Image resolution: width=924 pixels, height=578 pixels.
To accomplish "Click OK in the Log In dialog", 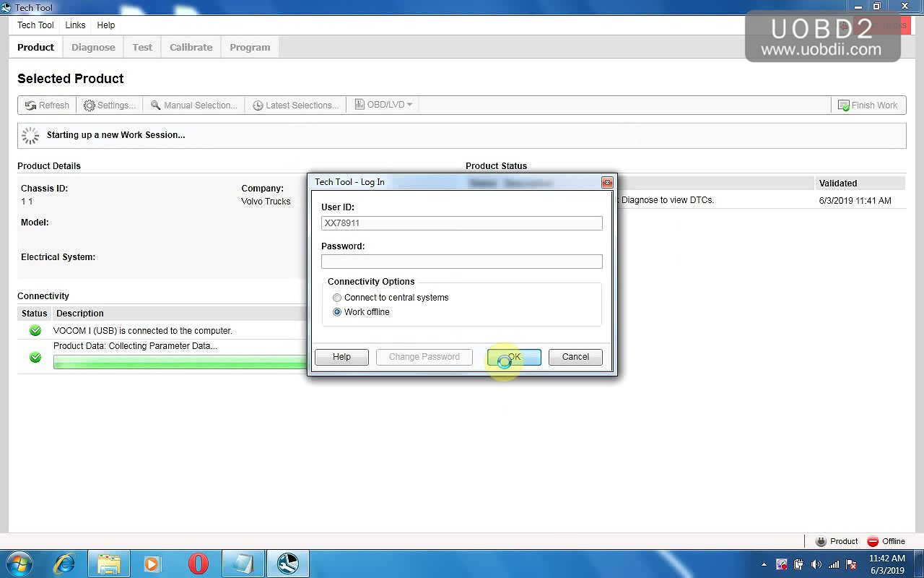I will click(x=514, y=357).
